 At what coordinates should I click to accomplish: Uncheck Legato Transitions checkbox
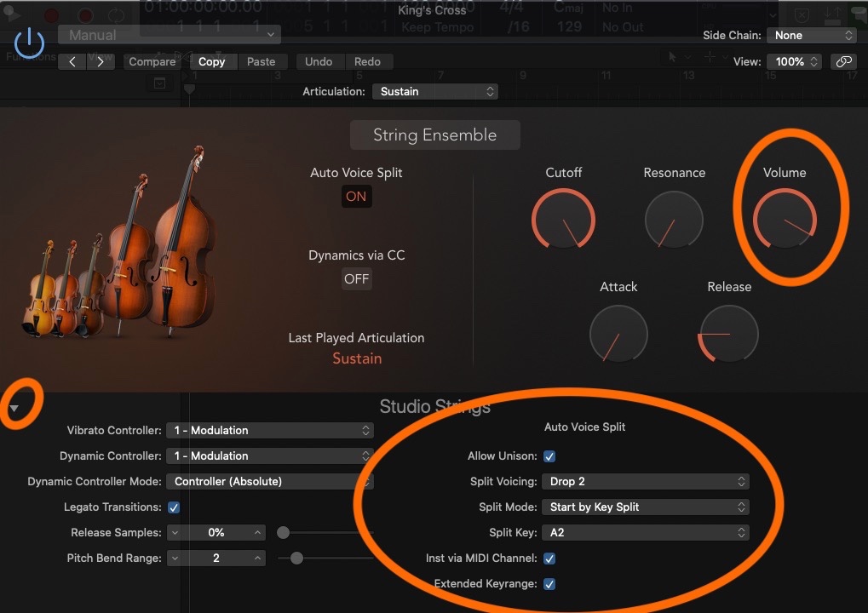[174, 507]
